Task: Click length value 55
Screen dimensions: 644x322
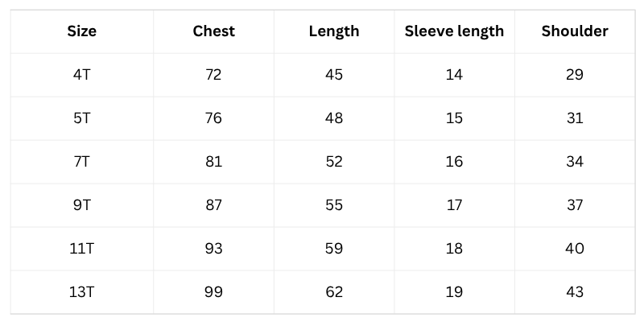Action: coord(334,205)
